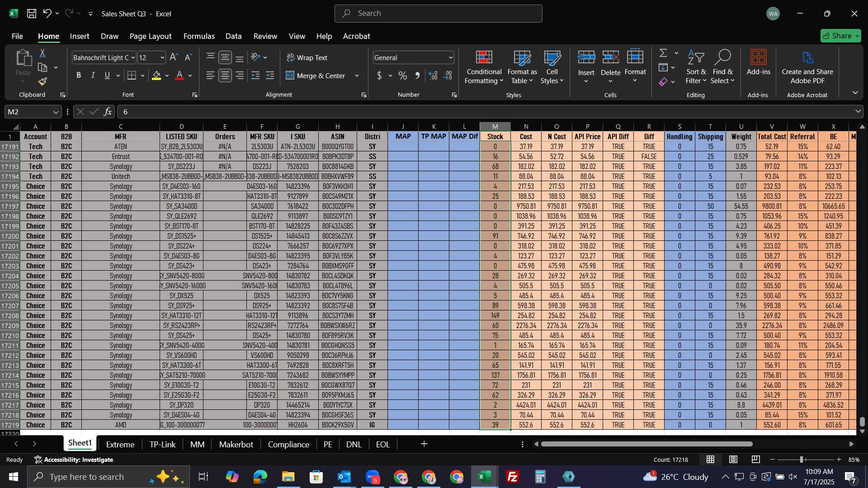
Task: Click the Fill down icon
Action: click(x=663, y=68)
